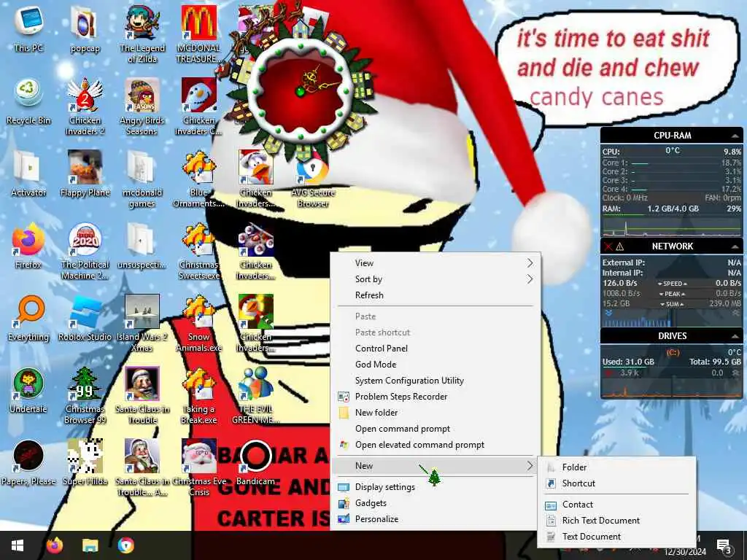Select The Political Machine 2020 icon
The width and height of the screenshot is (747, 560).
click(x=85, y=251)
